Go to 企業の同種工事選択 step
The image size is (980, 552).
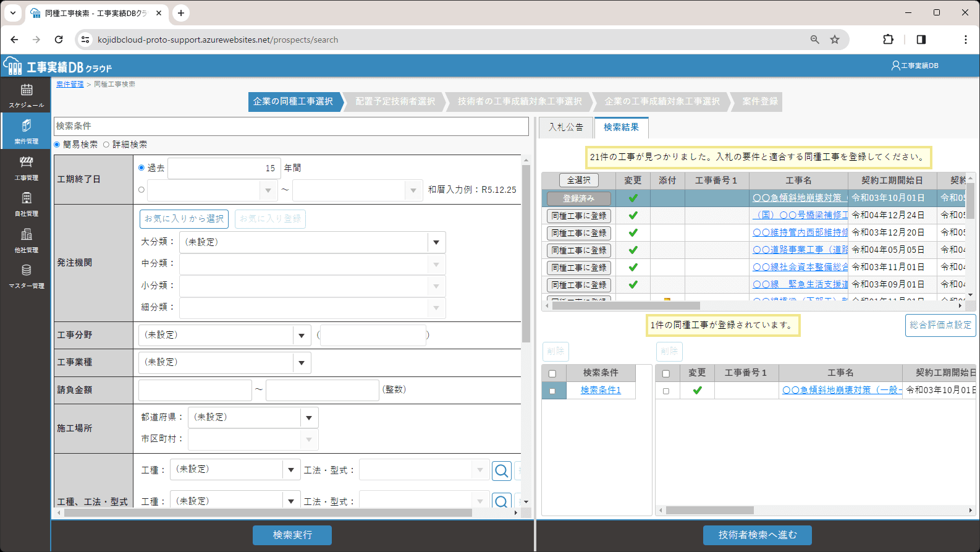point(295,101)
